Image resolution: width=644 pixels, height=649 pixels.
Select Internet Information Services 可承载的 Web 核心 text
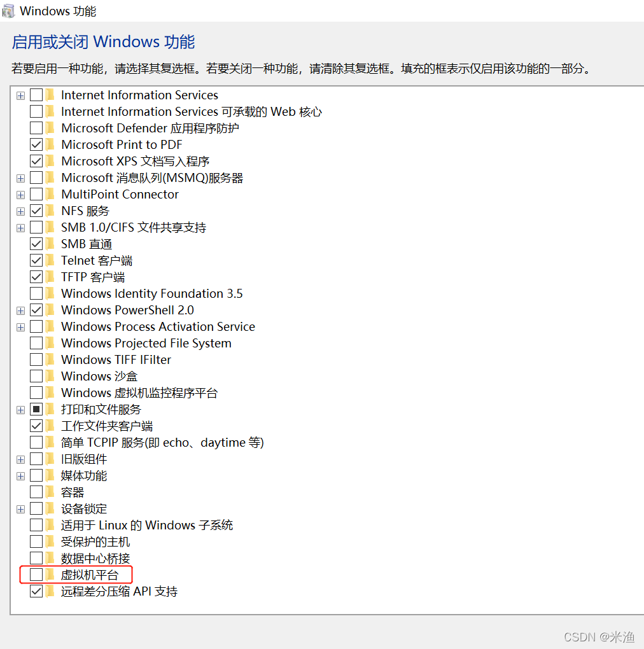click(191, 111)
